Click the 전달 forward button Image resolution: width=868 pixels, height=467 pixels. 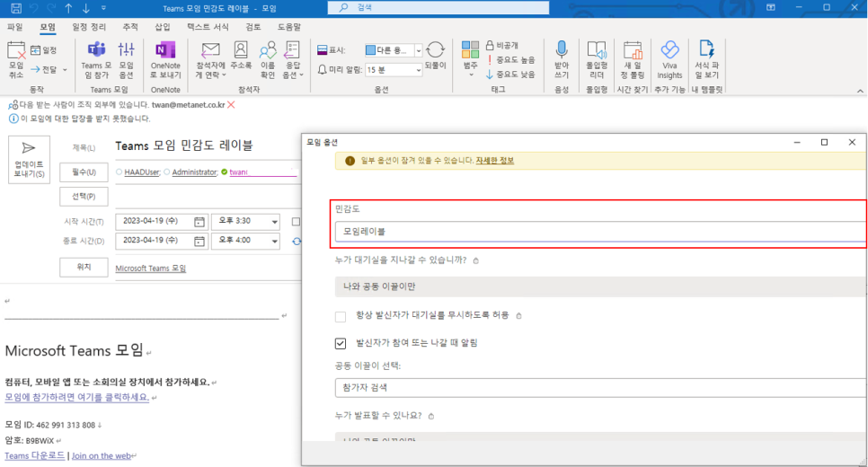(44, 69)
